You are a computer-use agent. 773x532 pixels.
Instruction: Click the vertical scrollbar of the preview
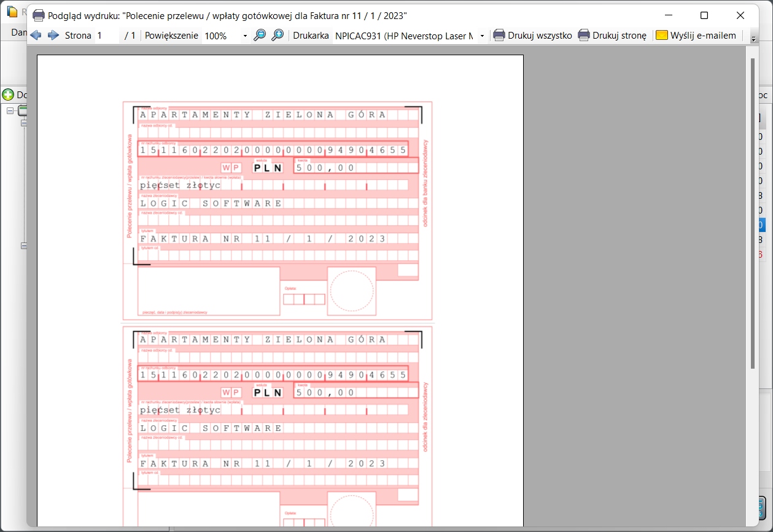pyautogui.click(x=752, y=215)
